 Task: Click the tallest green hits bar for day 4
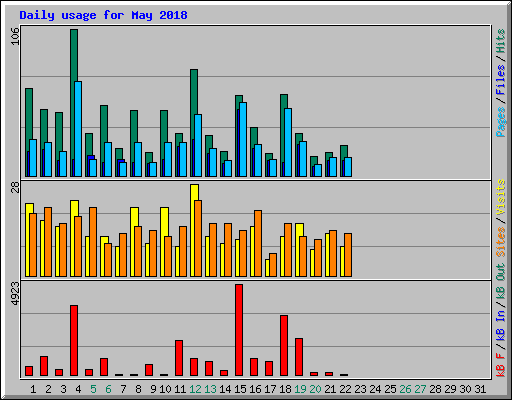point(74,103)
